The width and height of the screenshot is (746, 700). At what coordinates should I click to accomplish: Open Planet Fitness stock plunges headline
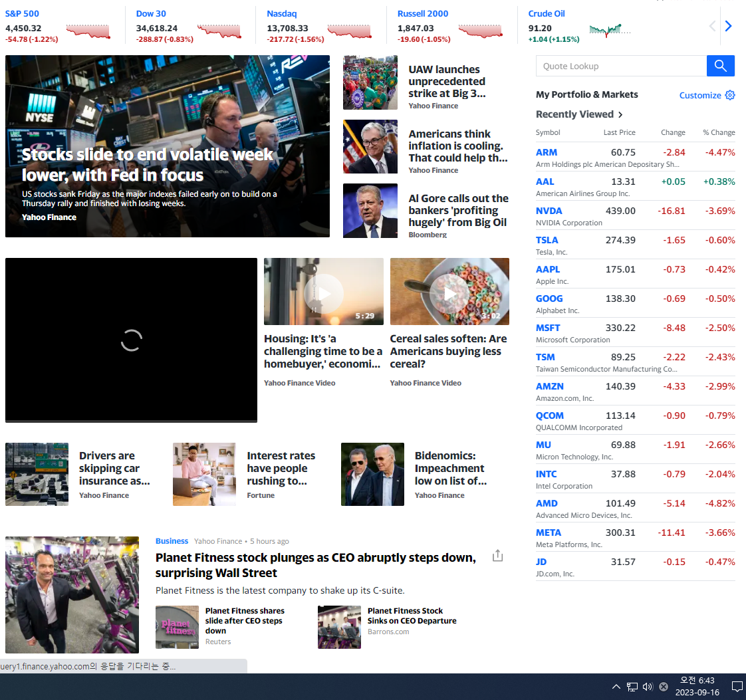coord(315,565)
